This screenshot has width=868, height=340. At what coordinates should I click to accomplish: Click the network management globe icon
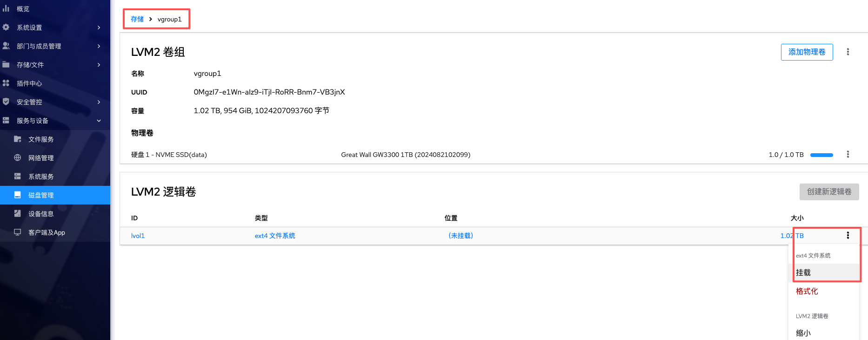(18, 157)
